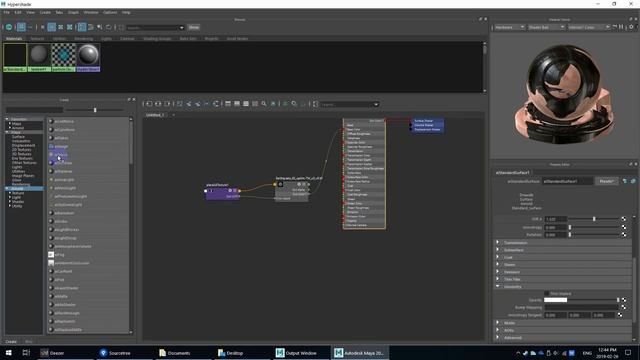
Task: Open the Options menu
Action: [110, 13]
